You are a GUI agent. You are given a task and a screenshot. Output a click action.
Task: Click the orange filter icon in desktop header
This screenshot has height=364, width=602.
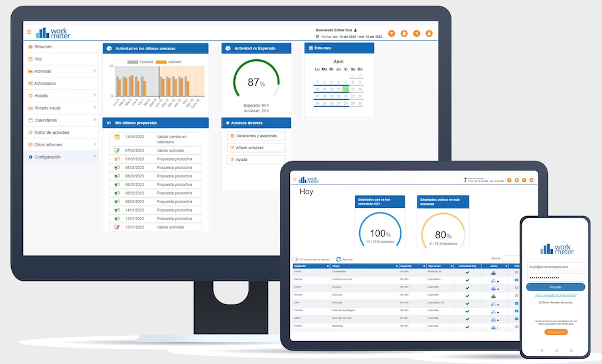[x=392, y=33]
